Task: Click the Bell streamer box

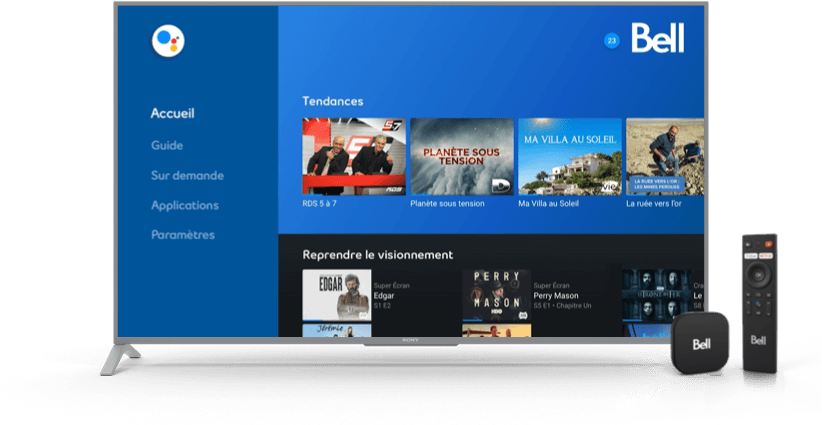Action: click(x=700, y=343)
